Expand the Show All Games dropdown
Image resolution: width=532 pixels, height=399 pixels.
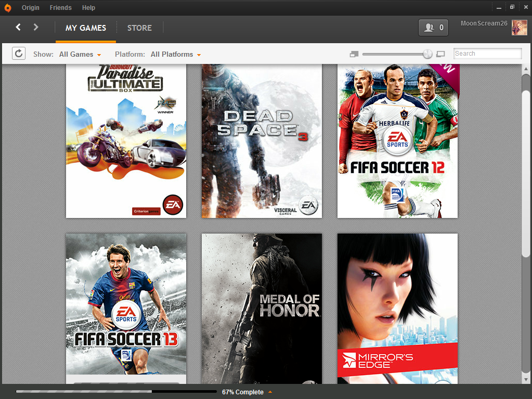[80, 54]
